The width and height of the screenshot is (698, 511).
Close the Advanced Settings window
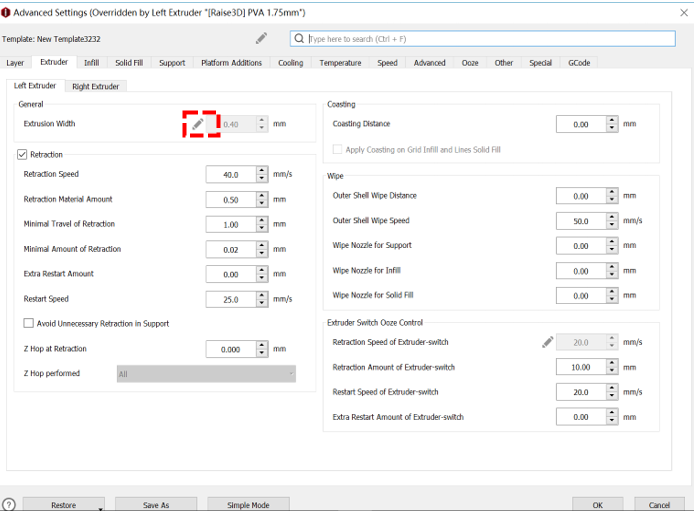(684, 12)
